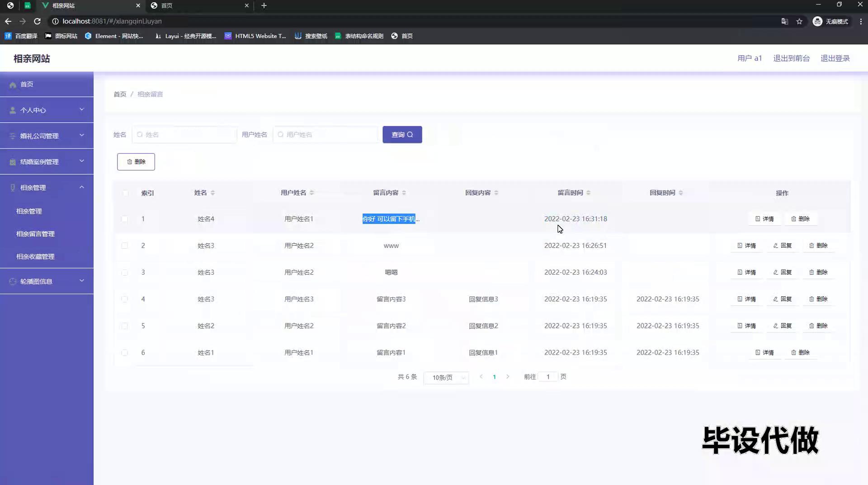The height and width of the screenshot is (485, 868).
Task: Bookmark this page with star icon
Action: (799, 21)
